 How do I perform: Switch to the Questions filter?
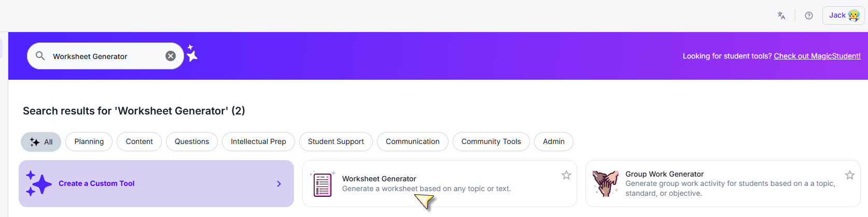click(x=192, y=142)
